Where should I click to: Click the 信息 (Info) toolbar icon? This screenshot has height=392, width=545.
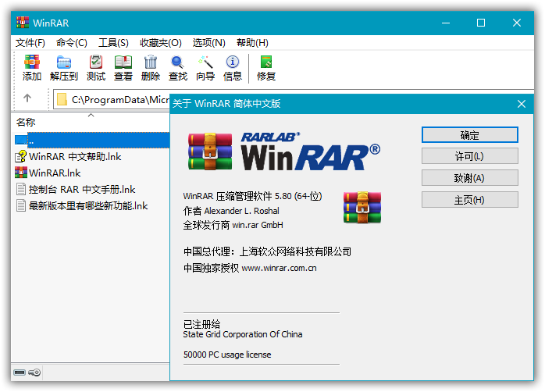pos(233,62)
